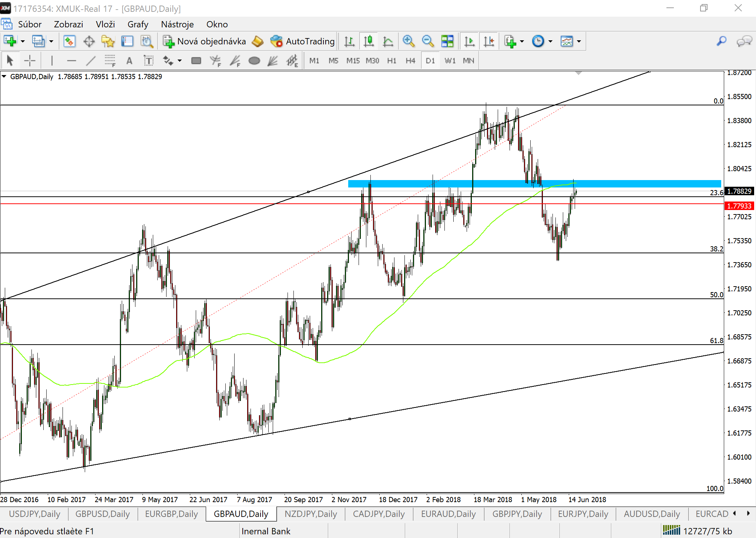Select the horizontal line tool
756x538 pixels.
tap(71, 60)
